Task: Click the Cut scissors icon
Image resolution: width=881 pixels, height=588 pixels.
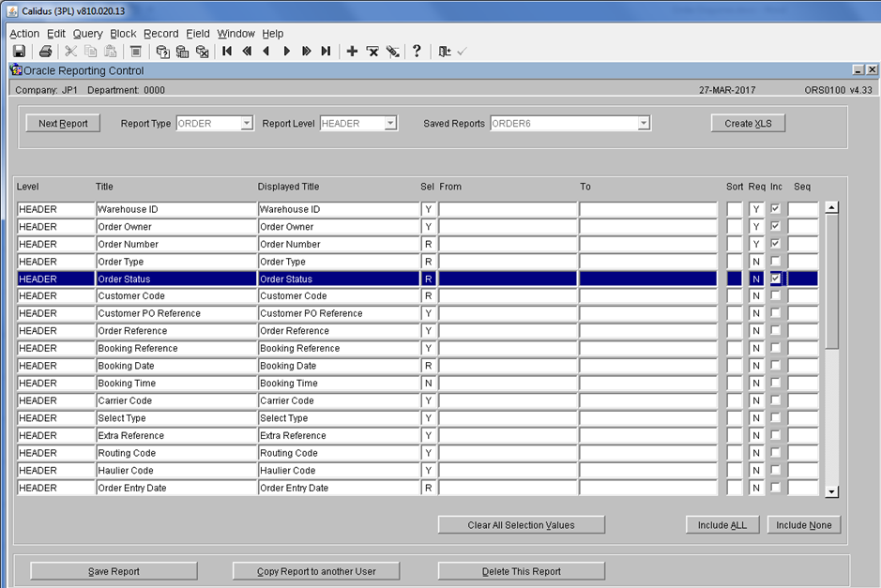Action: click(70, 52)
